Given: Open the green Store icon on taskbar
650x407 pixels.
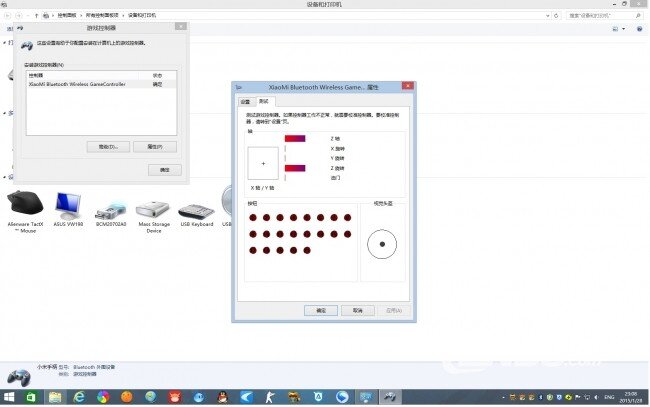Looking at the screenshot, I should [x=31, y=397].
